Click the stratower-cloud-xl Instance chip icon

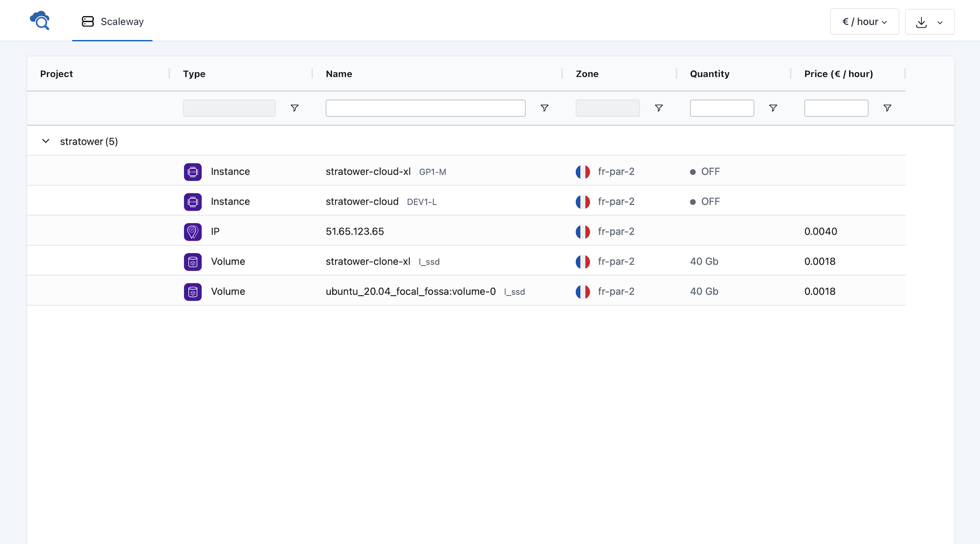pyautogui.click(x=193, y=172)
